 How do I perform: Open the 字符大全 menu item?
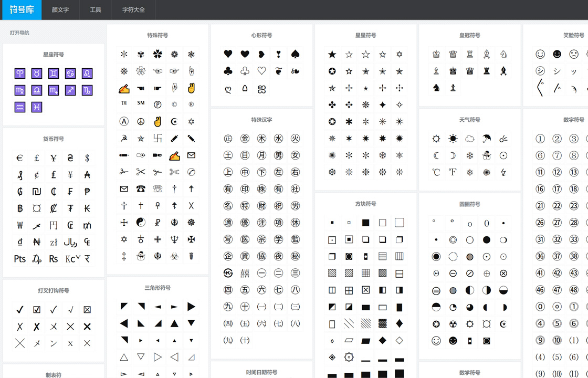133,10
